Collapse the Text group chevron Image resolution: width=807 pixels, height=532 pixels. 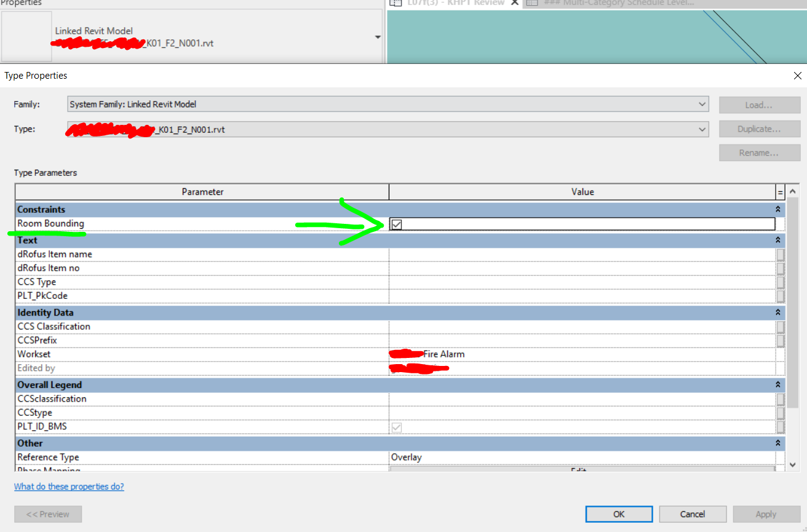click(x=778, y=240)
